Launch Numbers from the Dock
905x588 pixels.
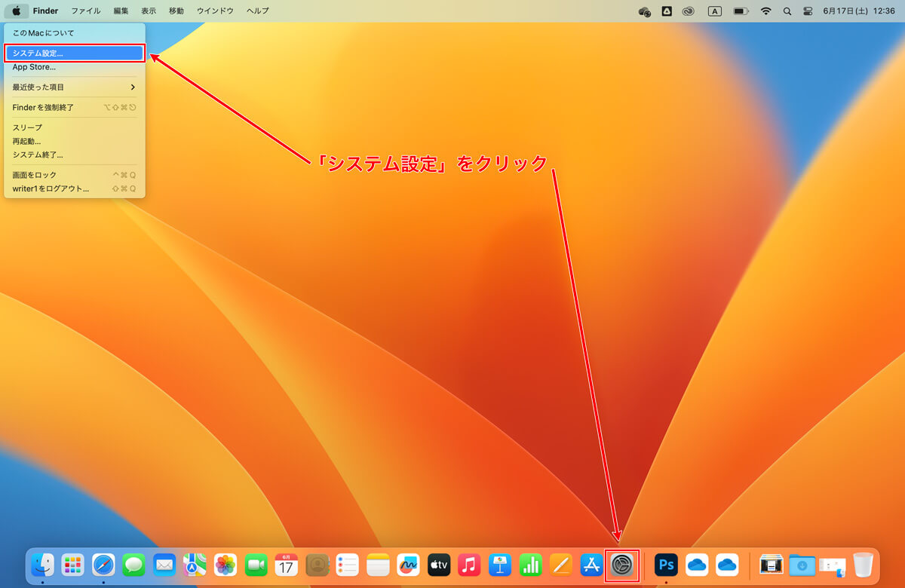click(531, 565)
